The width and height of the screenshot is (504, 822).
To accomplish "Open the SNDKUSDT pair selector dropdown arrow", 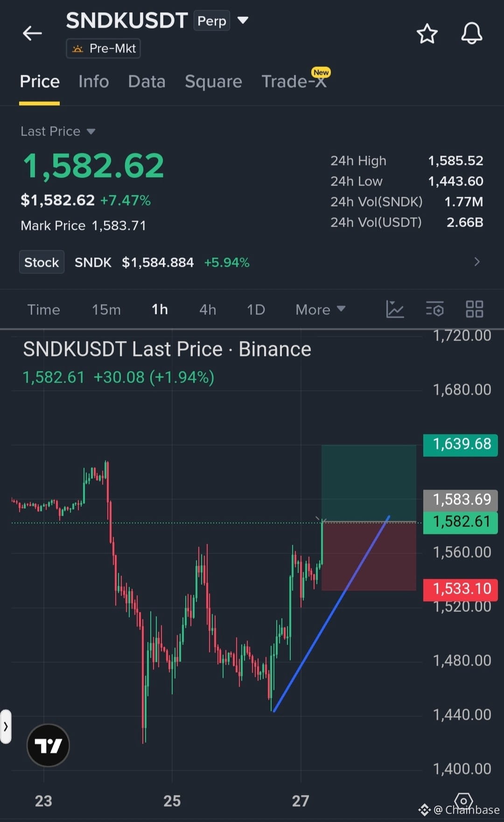I will [243, 21].
